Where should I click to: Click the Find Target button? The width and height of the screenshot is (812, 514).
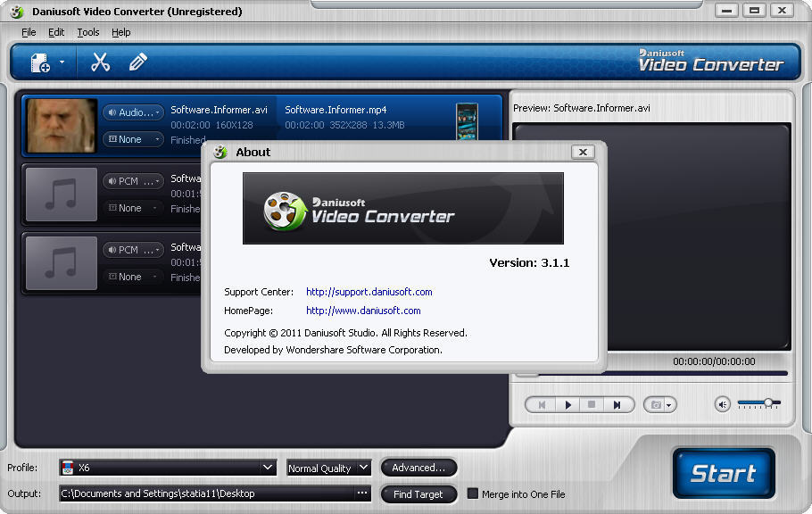(x=418, y=494)
